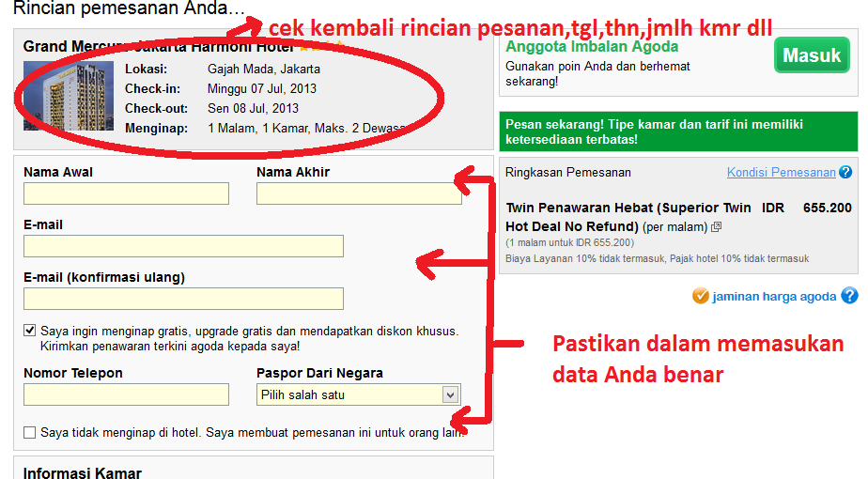Click the hotel star rating icons
Screen dimensions: 868x479
click(322, 46)
